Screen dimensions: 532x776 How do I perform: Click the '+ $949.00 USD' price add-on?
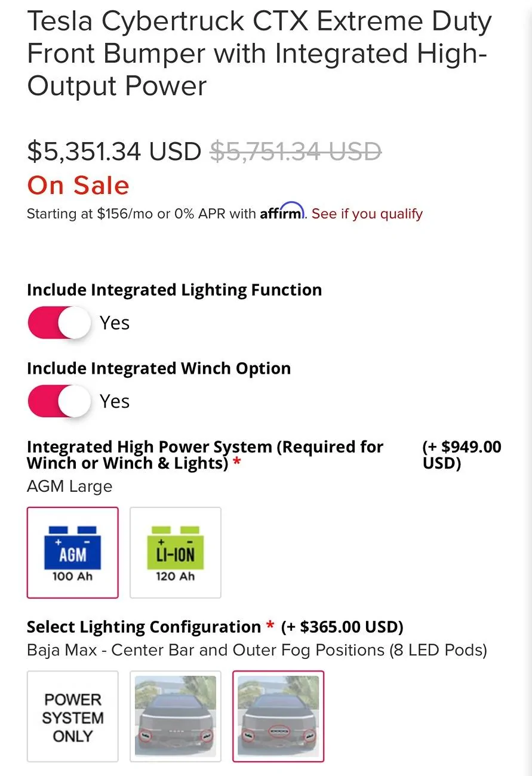(x=462, y=455)
